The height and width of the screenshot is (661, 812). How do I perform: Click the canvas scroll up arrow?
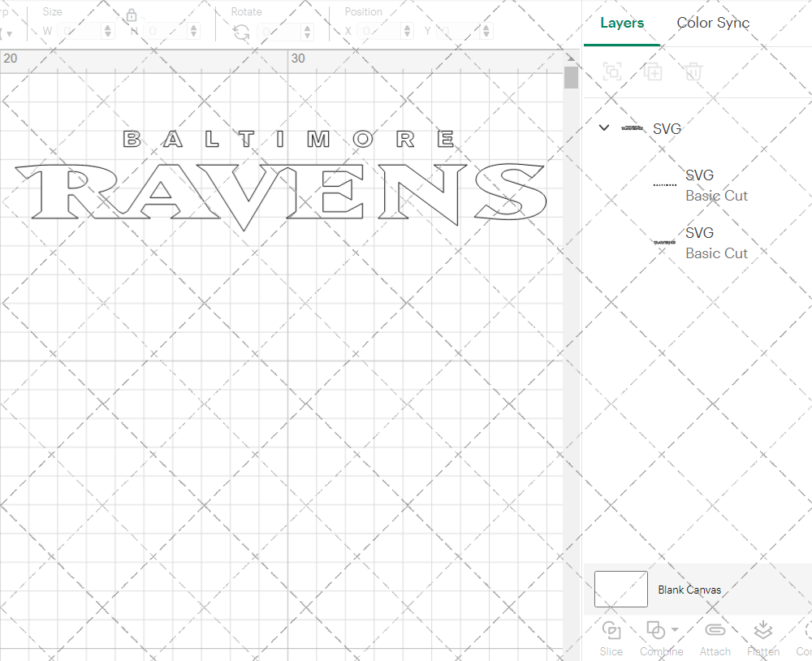pyautogui.click(x=571, y=58)
